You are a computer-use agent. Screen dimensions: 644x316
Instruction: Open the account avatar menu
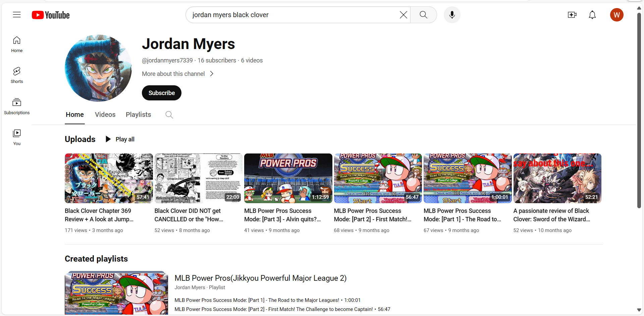pos(617,15)
